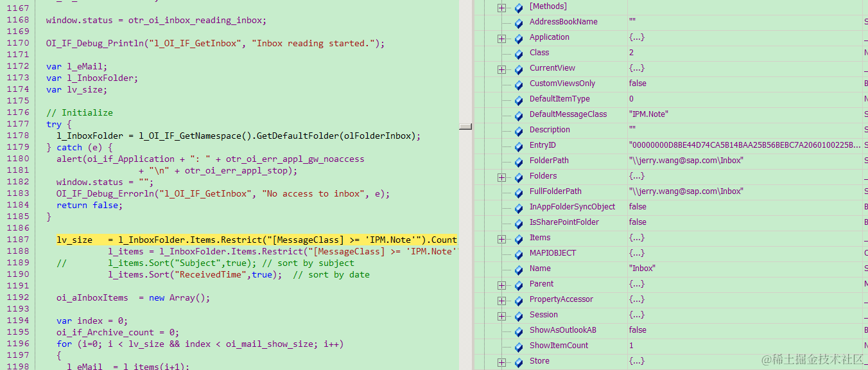868x370 pixels.
Task: Click the Store property icon
Action: click(519, 362)
